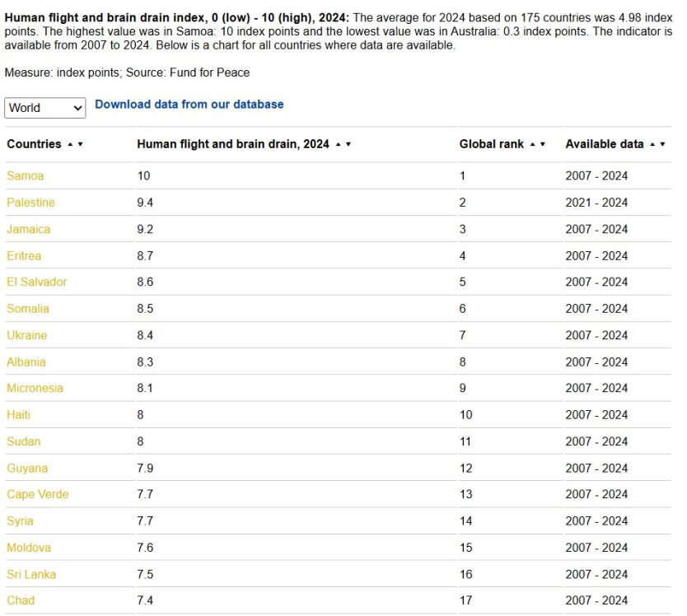Open the Samoa country link
This screenshot has width=687, height=616.
tap(26, 175)
